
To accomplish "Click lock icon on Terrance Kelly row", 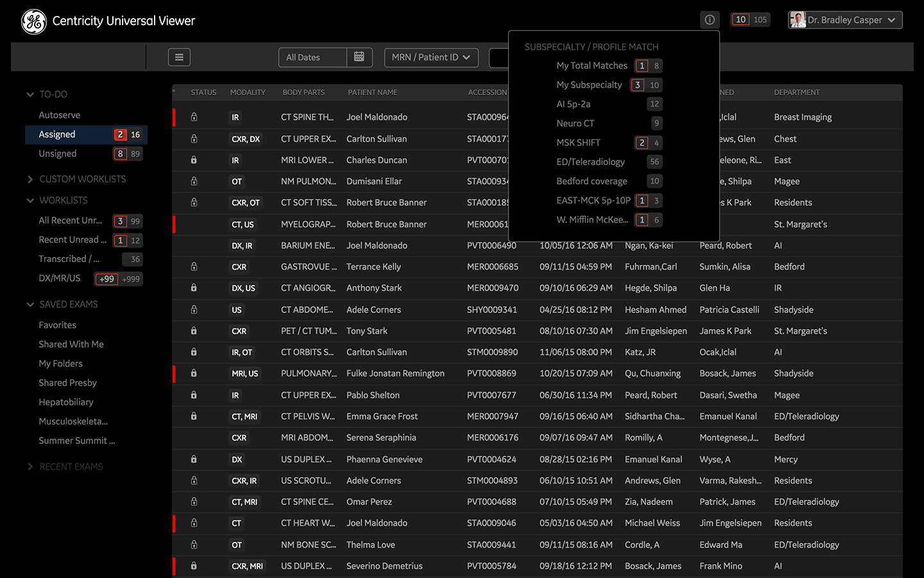I will click(x=194, y=267).
